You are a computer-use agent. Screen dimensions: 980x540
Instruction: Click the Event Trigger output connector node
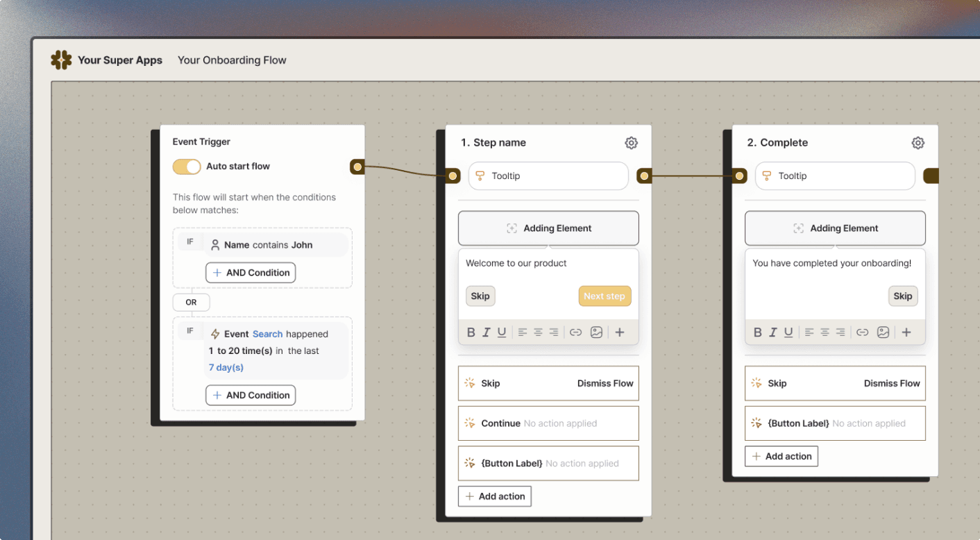[x=357, y=167]
